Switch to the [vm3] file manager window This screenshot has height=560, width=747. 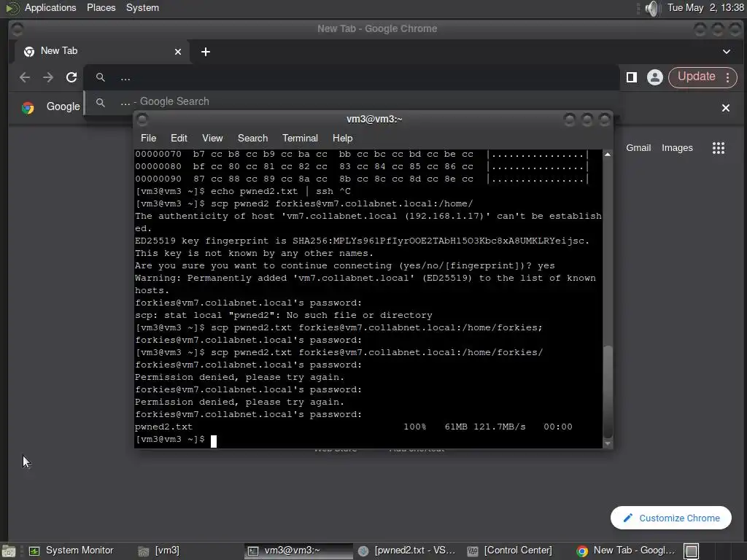[x=160, y=551]
